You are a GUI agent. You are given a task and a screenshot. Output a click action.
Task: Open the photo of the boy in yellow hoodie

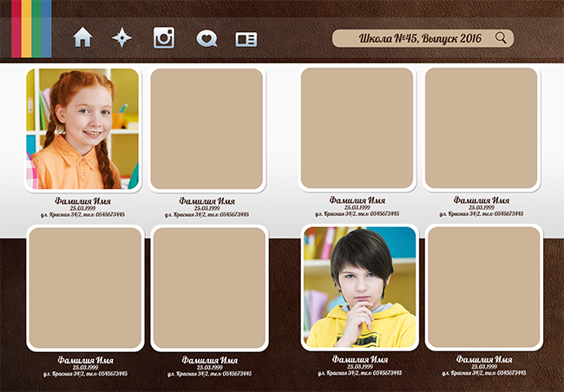click(360, 287)
